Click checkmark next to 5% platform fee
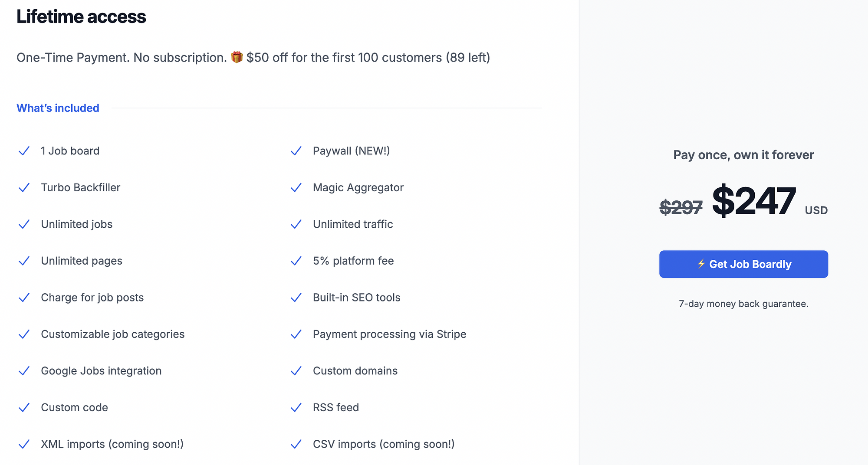 coord(296,261)
